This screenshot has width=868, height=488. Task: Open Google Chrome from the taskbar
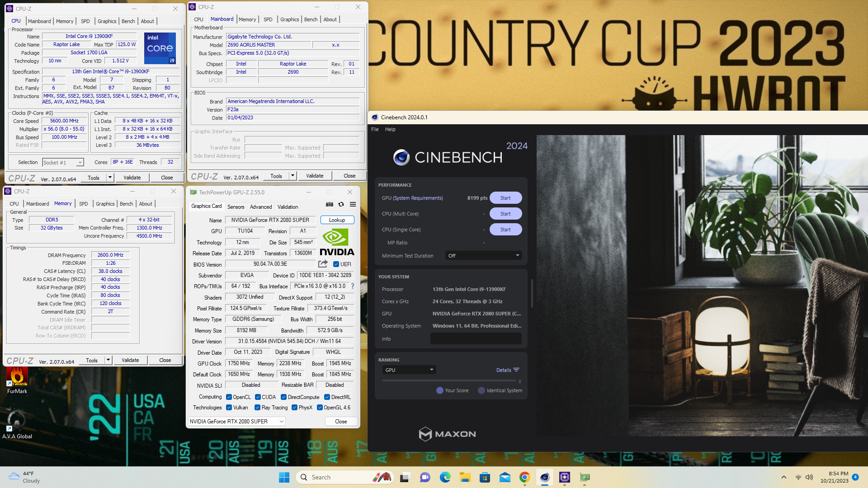(x=524, y=477)
